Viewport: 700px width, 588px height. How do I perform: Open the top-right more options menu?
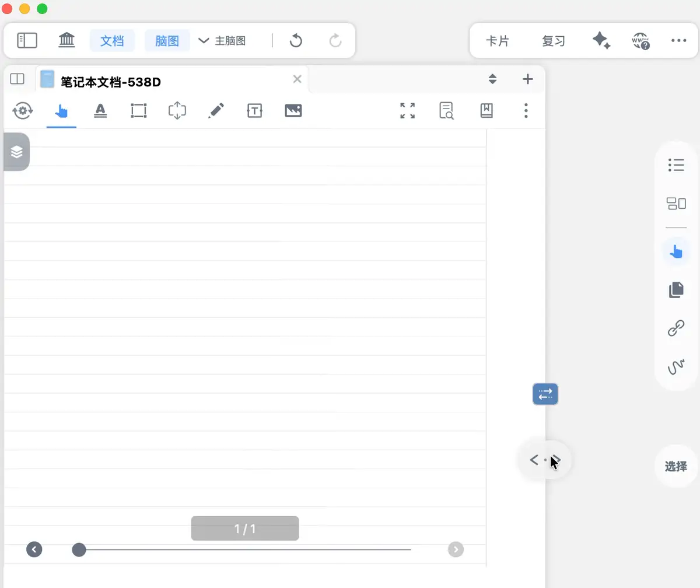tap(678, 41)
